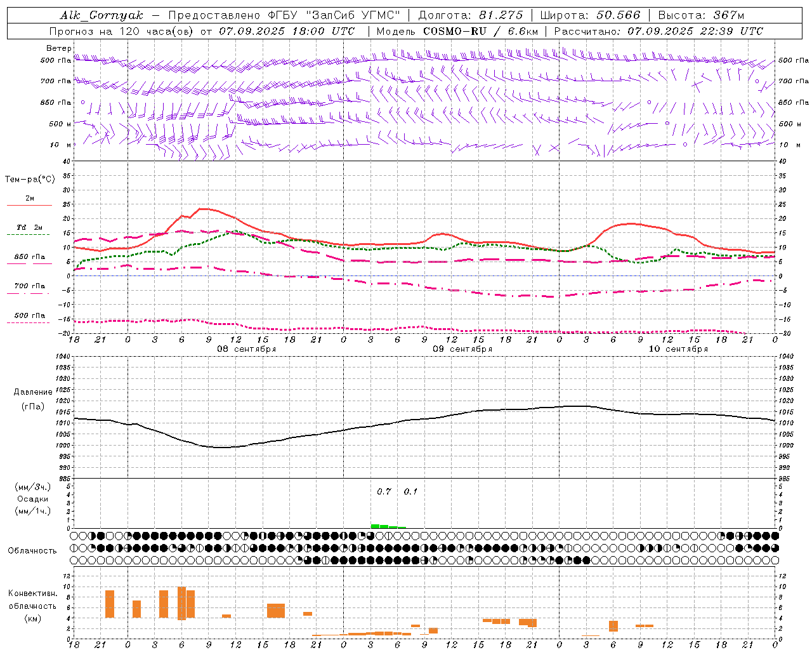Select the 2м temperature legend entry
This screenshot has width=812, height=650.
[30, 199]
